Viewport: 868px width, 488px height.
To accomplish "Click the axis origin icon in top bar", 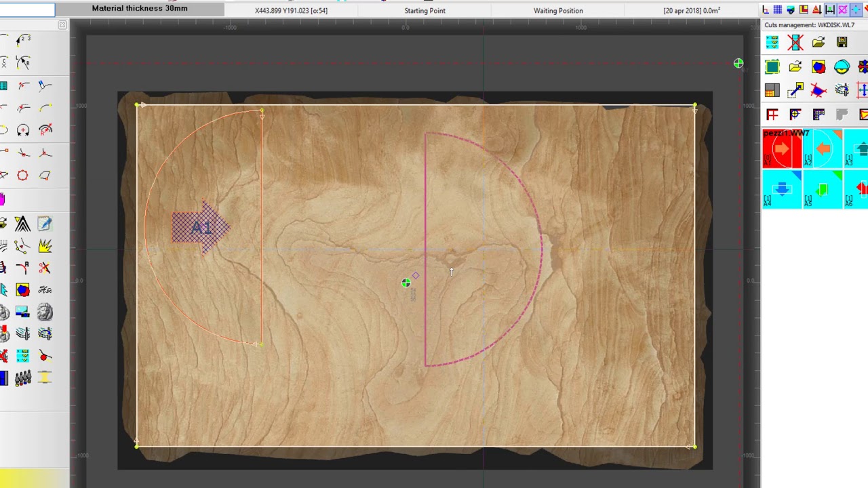I will click(766, 9).
